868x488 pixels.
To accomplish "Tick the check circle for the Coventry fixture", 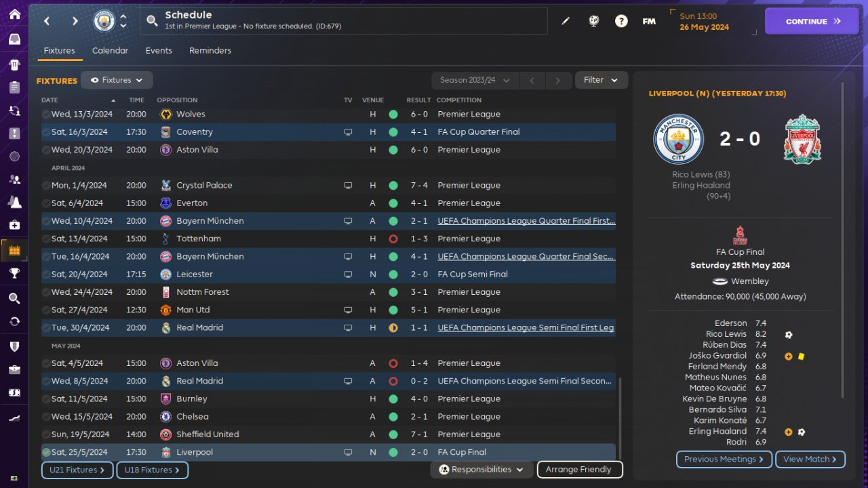I will tap(46, 132).
